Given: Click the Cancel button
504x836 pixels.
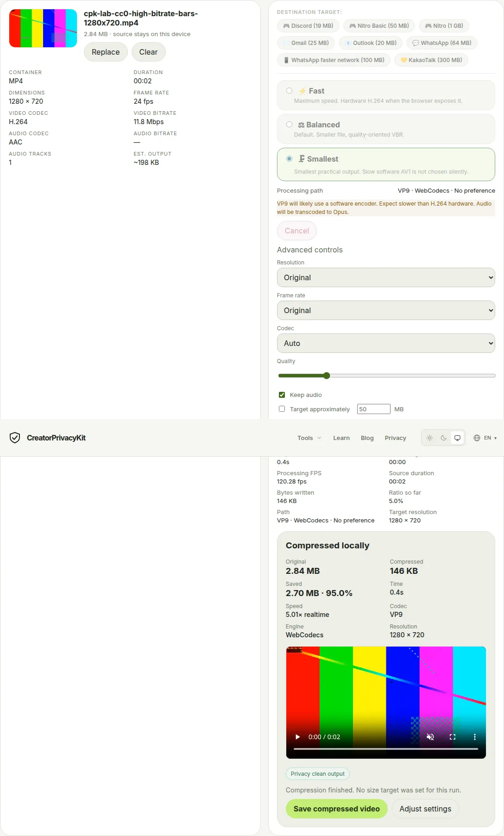Looking at the screenshot, I should coord(296,231).
